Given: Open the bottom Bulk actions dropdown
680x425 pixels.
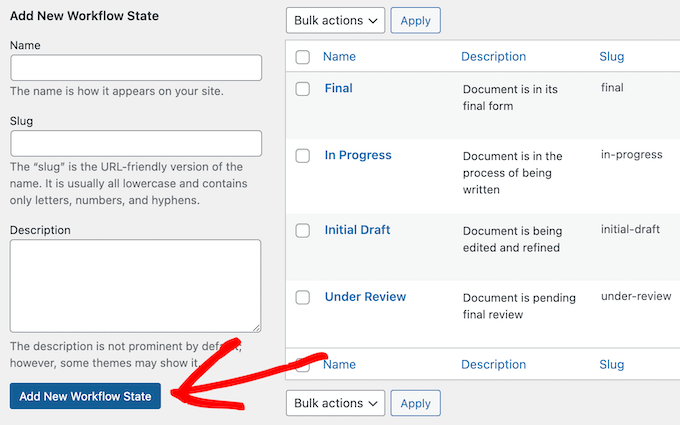Looking at the screenshot, I should click(x=335, y=403).
